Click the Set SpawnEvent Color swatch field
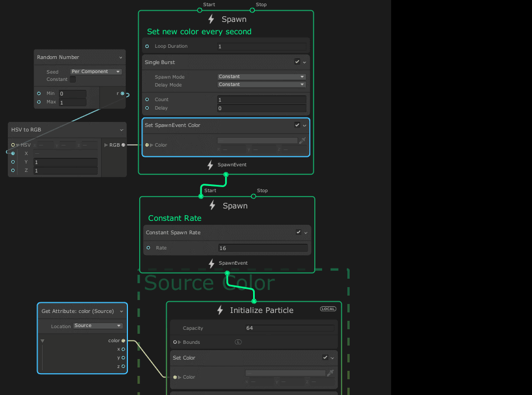The image size is (532, 395). point(257,140)
